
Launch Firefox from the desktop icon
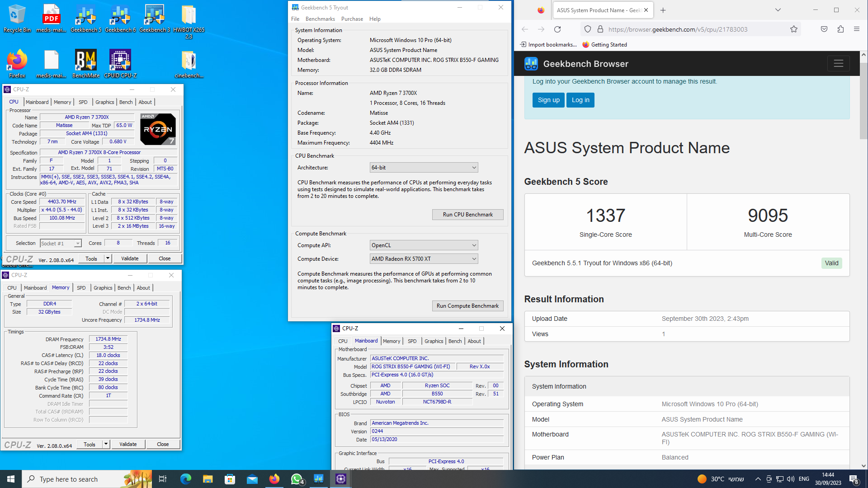pos(17,64)
